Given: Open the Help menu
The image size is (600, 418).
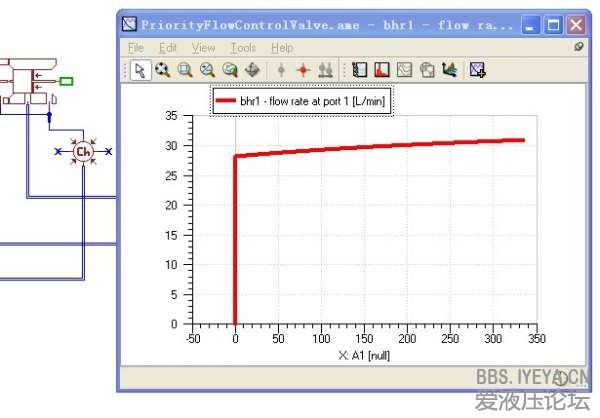Looking at the screenshot, I should point(282,47).
